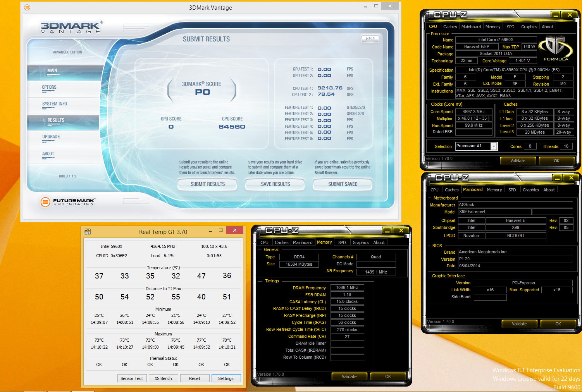Open Settings in Real Temp GT
The image size is (582, 392).
pos(226,378)
